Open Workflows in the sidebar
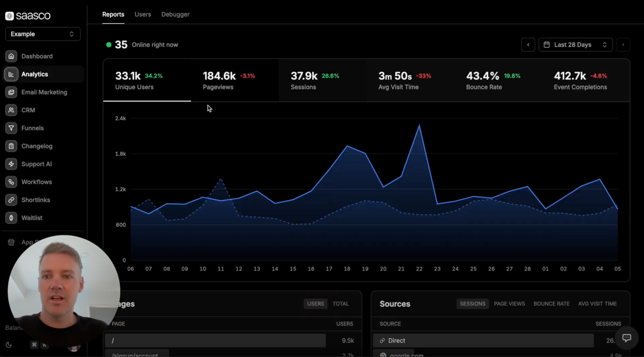The image size is (644, 357). [37, 182]
